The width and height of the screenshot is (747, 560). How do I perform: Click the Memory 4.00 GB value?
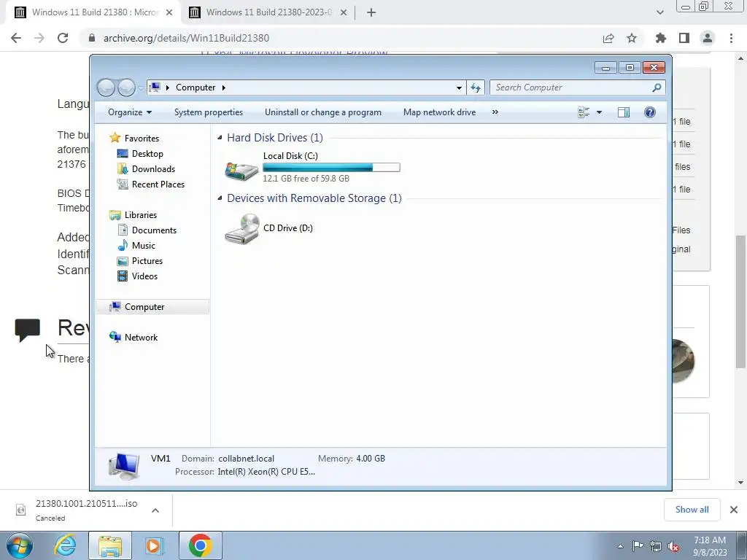click(x=371, y=459)
